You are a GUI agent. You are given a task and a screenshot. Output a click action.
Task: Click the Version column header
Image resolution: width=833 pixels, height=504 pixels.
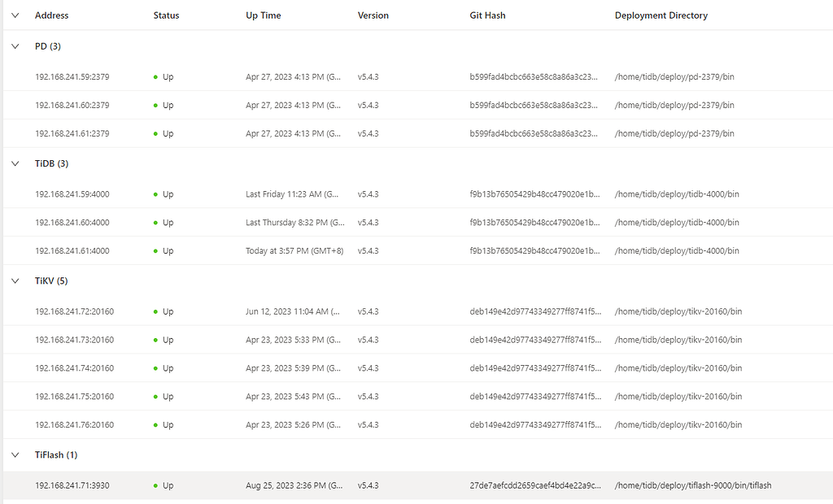[373, 15]
